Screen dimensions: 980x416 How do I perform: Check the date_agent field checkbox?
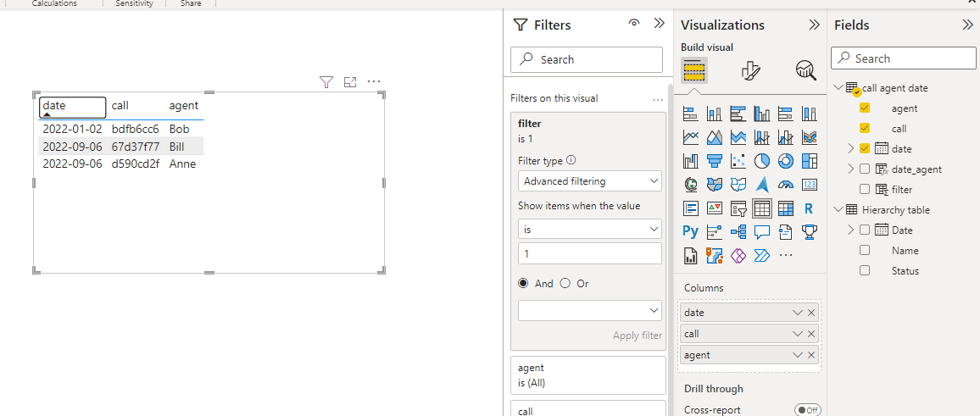(x=865, y=169)
